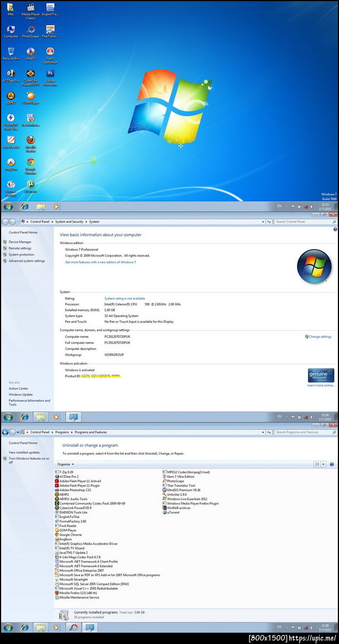
Task: Select UltraISO Premium V9.36 entry
Action: point(181,490)
